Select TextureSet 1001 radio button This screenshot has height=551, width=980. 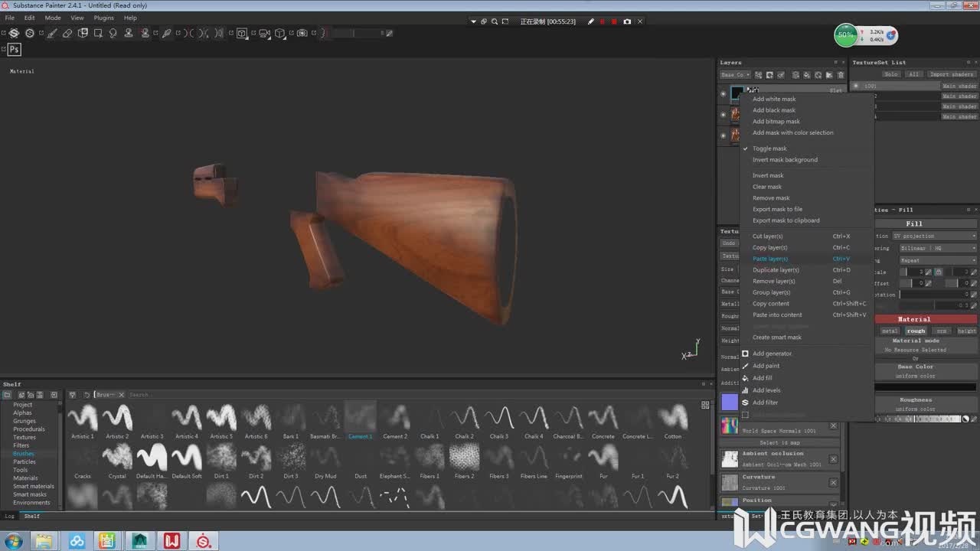tap(856, 86)
